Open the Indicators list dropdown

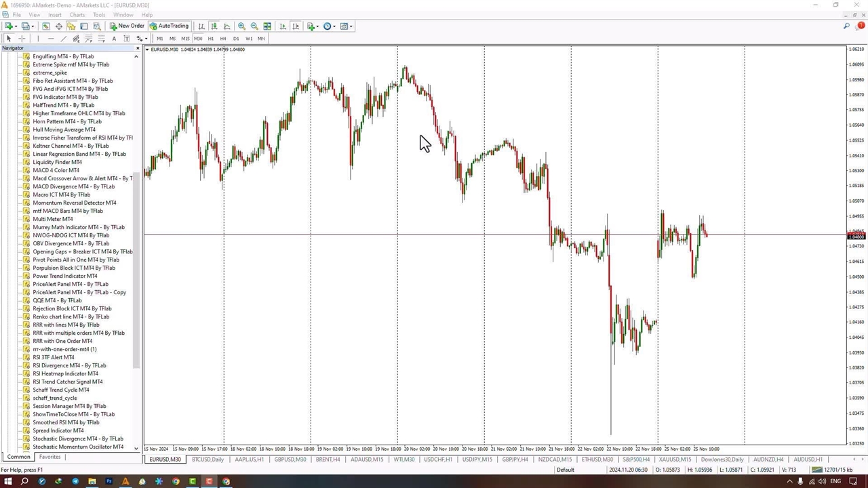coord(313,26)
